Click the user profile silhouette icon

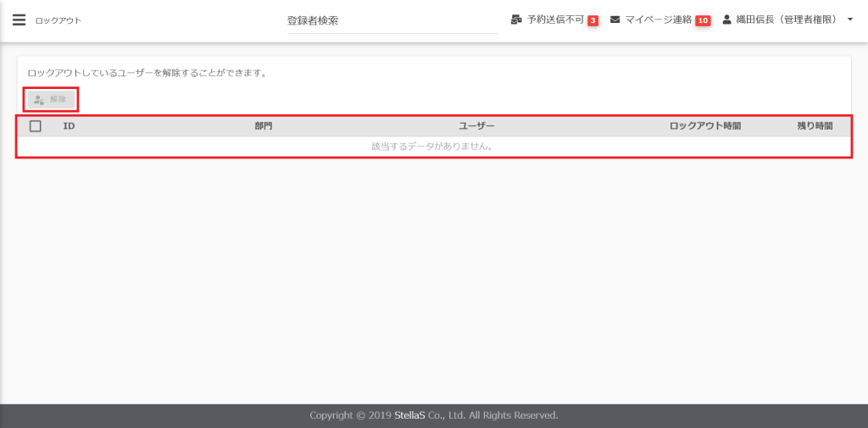[x=726, y=19]
